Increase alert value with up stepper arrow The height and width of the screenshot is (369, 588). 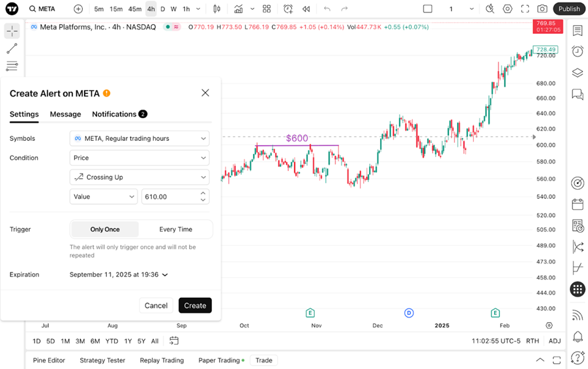point(203,193)
